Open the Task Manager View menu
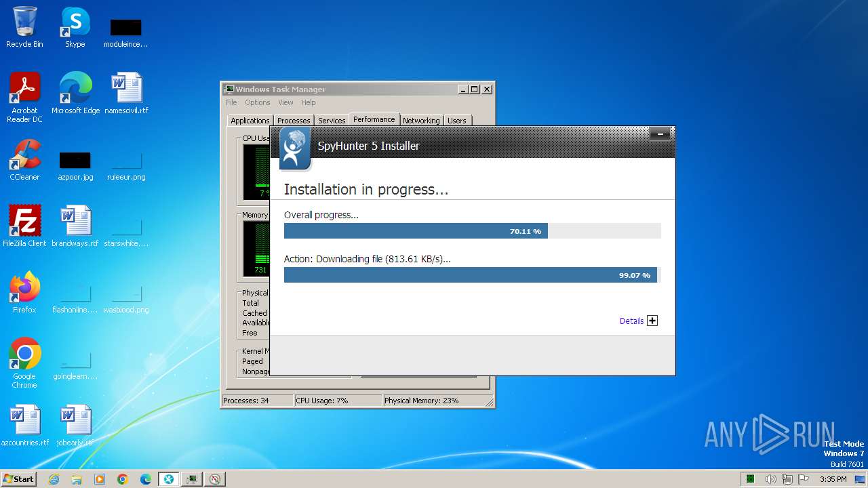Viewport: 868px width, 488px height. click(x=285, y=102)
